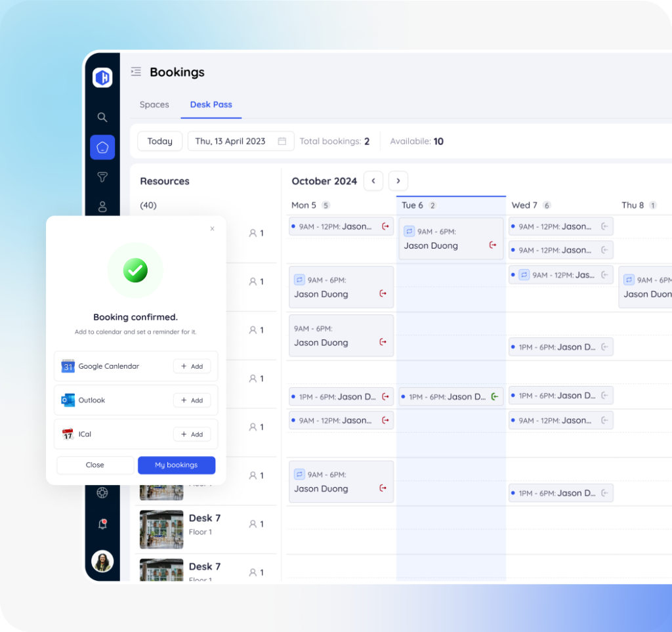Click check-out icon on Tue 6 9AM-6PM booking

(x=493, y=245)
